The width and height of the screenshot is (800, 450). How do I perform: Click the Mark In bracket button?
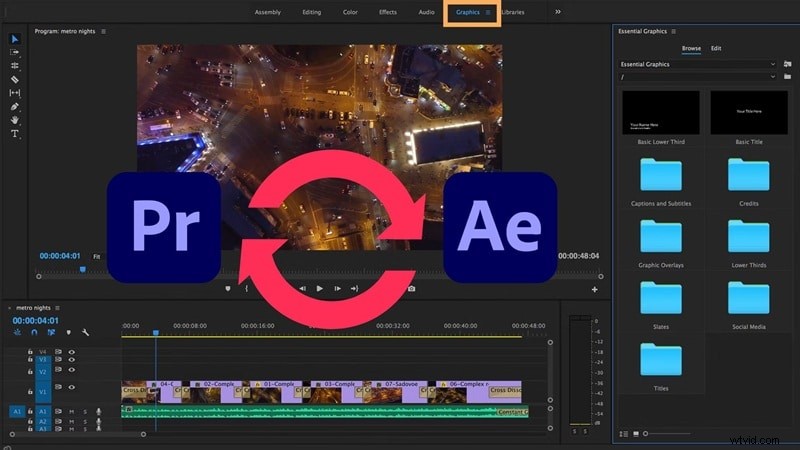(246, 289)
